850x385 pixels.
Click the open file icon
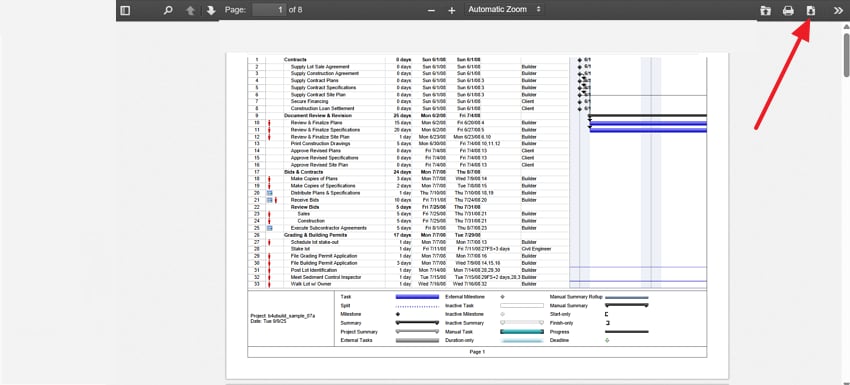[x=765, y=10]
